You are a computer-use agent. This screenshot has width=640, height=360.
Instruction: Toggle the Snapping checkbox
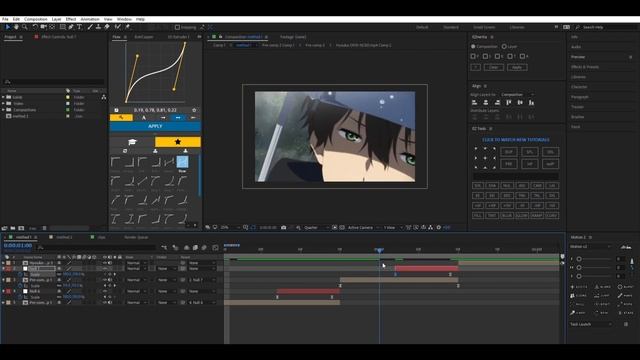tap(177, 27)
